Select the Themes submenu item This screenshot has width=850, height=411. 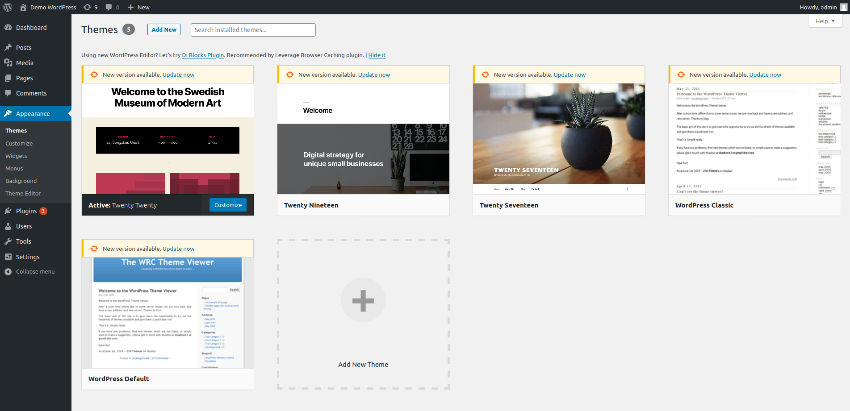point(16,131)
